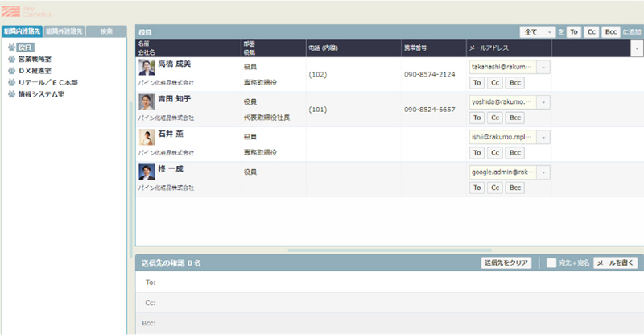This screenshot has width=644, height=335.
Task: Add all to Bcc via header button
Action: (x=611, y=31)
